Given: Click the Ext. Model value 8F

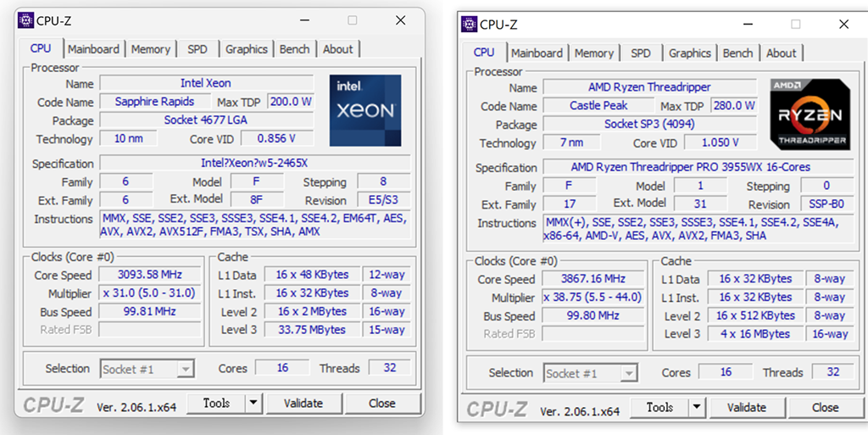Looking at the screenshot, I should (257, 199).
